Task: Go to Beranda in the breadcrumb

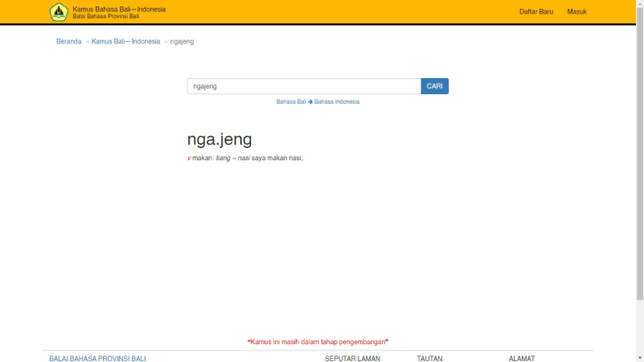Action: pyautogui.click(x=68, y=42)
